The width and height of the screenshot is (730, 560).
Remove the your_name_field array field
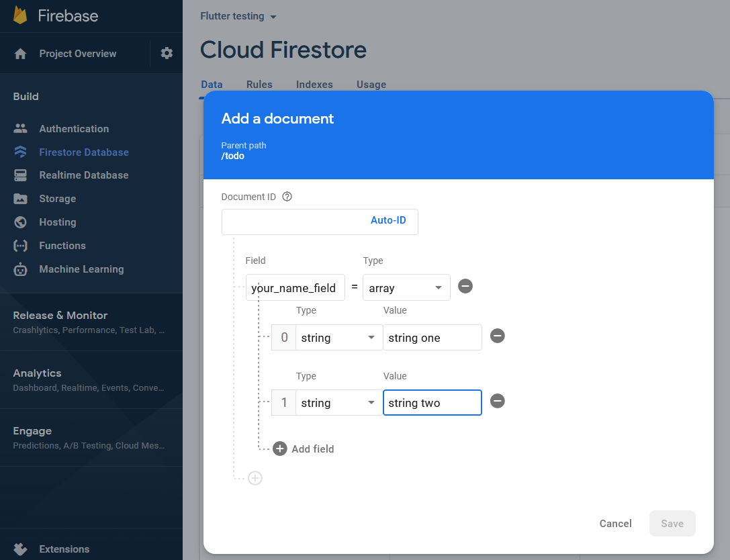click(465, 286)
